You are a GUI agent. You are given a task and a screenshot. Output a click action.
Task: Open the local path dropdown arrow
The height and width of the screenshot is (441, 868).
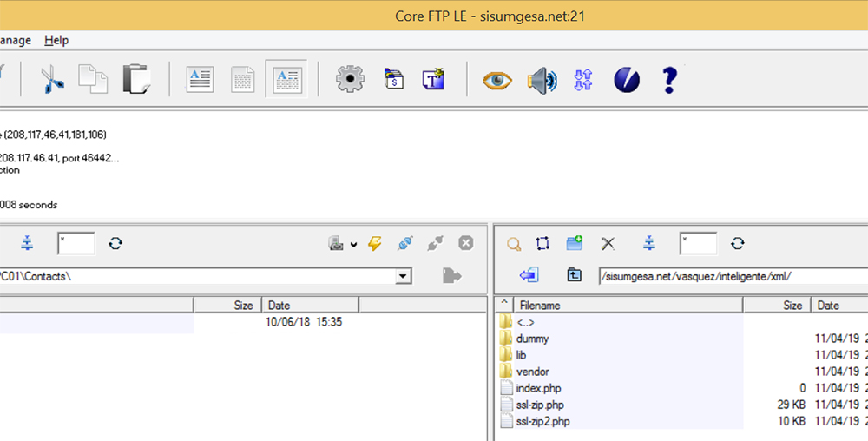[404, 275]
